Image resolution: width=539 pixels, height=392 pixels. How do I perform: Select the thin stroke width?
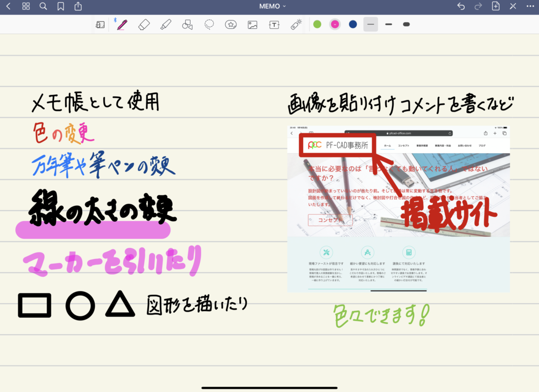[371, 24]
